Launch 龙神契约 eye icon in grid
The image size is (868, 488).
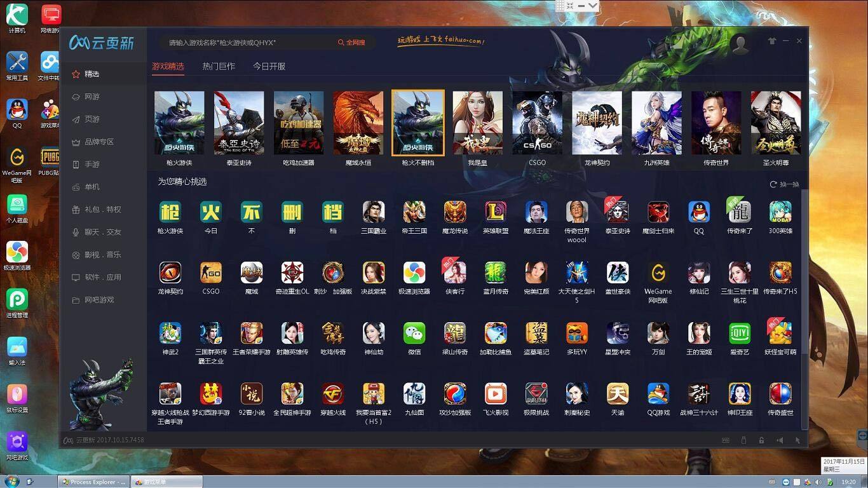pyautogui.click(x=170, y=272)
